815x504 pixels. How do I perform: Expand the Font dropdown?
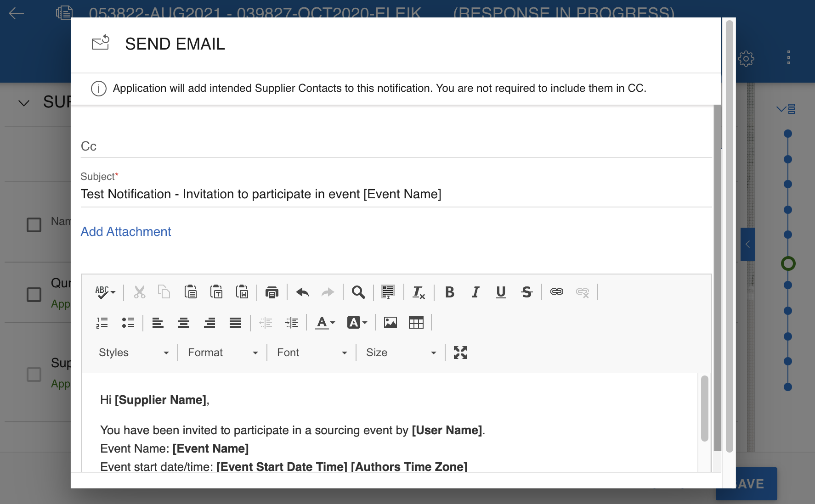311,353
